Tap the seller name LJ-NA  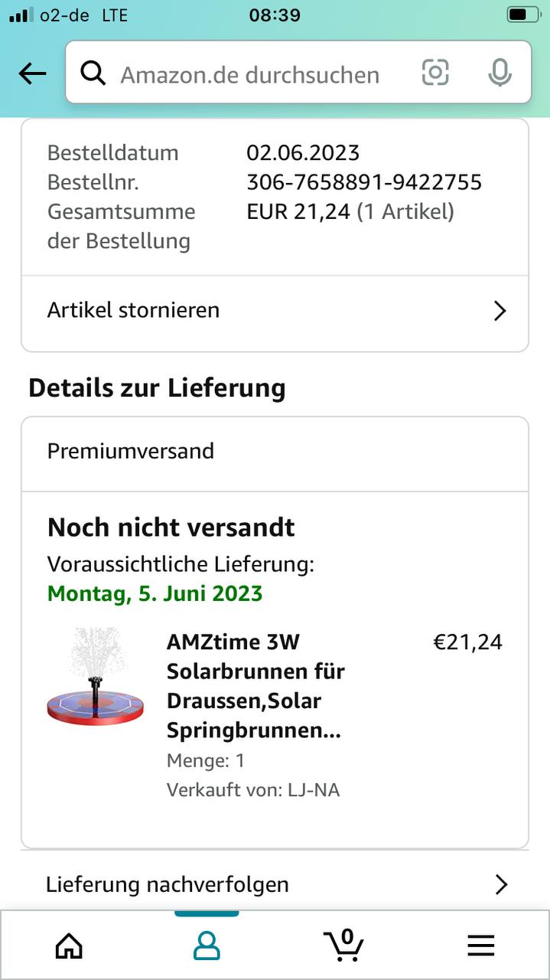313,790
